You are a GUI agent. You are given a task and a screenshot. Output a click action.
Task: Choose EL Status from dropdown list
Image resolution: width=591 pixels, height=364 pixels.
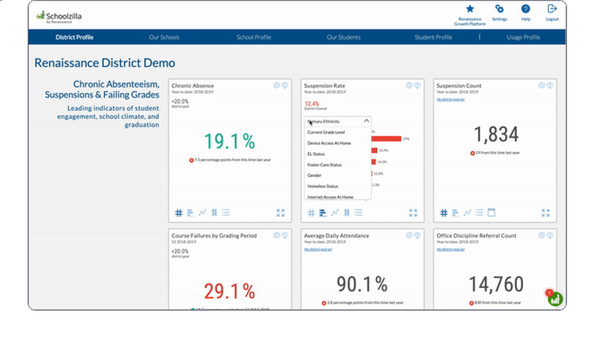tap(316, 154)
